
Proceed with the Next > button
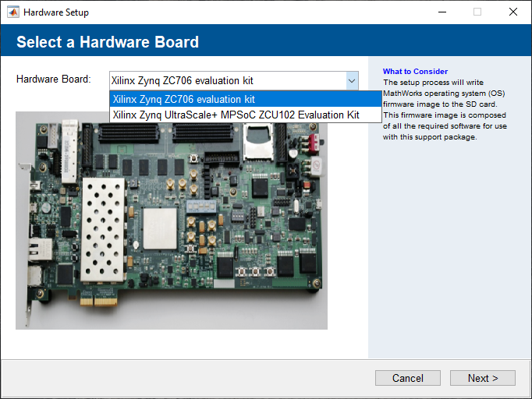[x=482, y=378]
